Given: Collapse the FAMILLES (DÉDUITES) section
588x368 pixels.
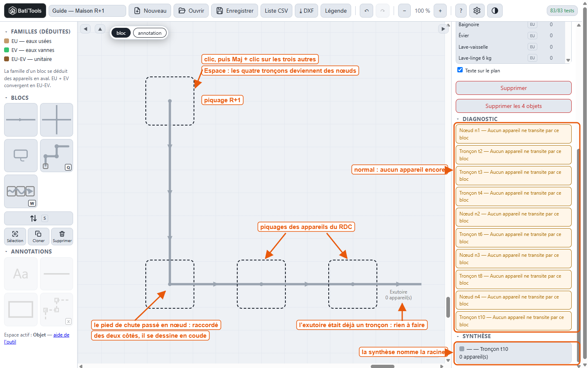Looking at the screenshot, I should click(6, 31).
